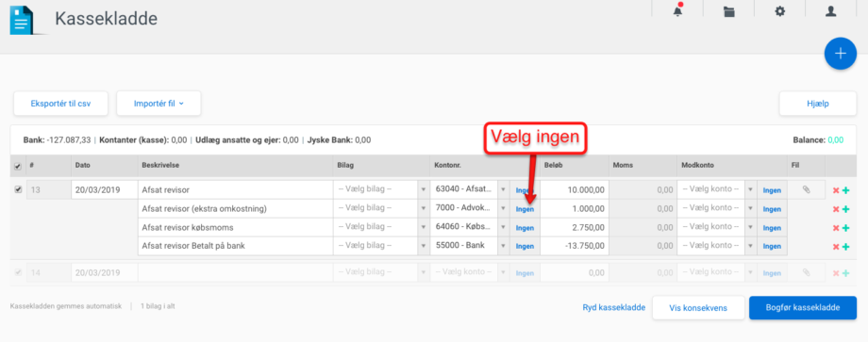Add line after 'Betalt på bank' row
Viewport: 868px width, 342px height.
point(846,247)
